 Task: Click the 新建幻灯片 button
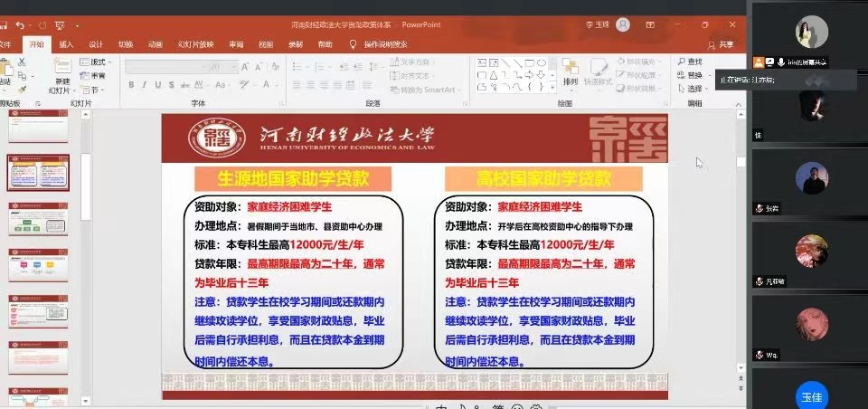click(62, 76)
